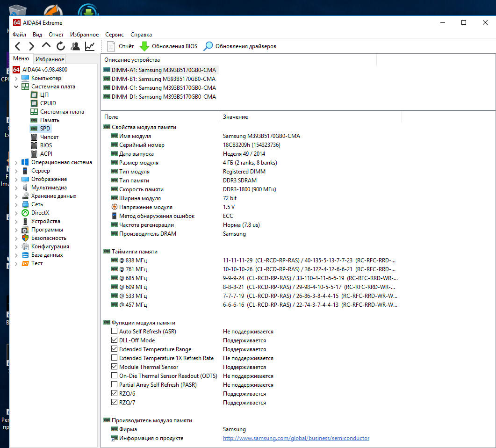Open the Сервис menu

(x=114, y=35)
